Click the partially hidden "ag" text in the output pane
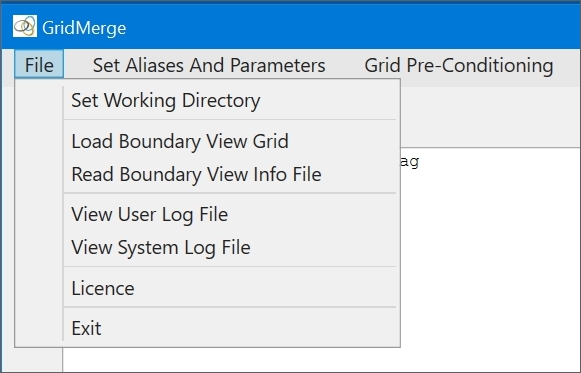This screenshot has width=581, height=373. click(410, 161)
